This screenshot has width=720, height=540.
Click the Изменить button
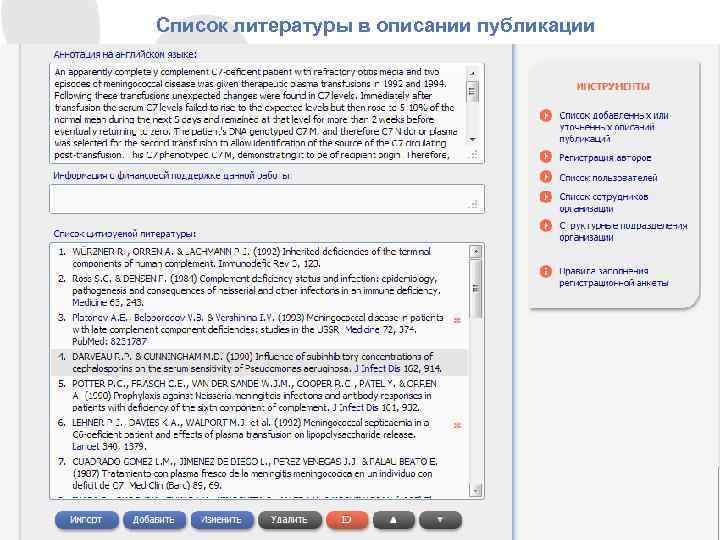pyautogui.click(x=222, y=520)
